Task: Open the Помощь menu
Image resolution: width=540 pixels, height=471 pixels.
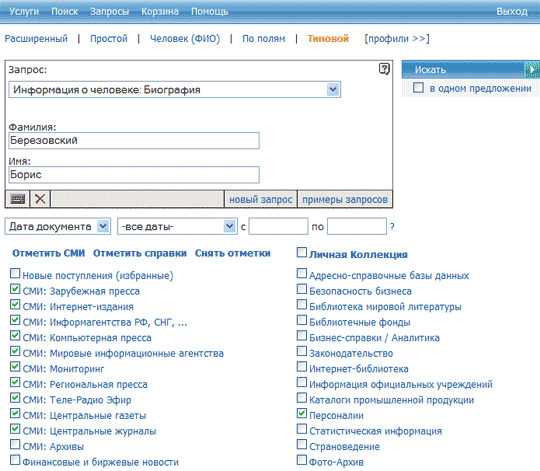Action: [x=210, y=12]
